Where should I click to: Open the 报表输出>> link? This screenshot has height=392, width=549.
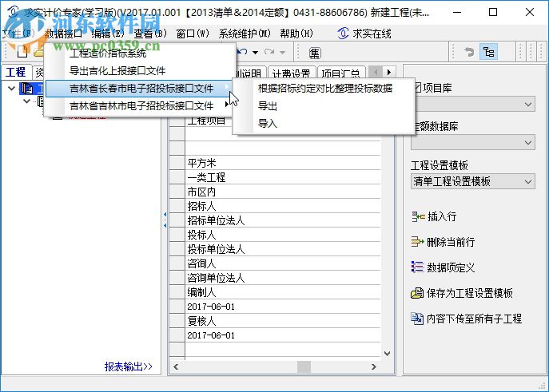click(129, 366)
